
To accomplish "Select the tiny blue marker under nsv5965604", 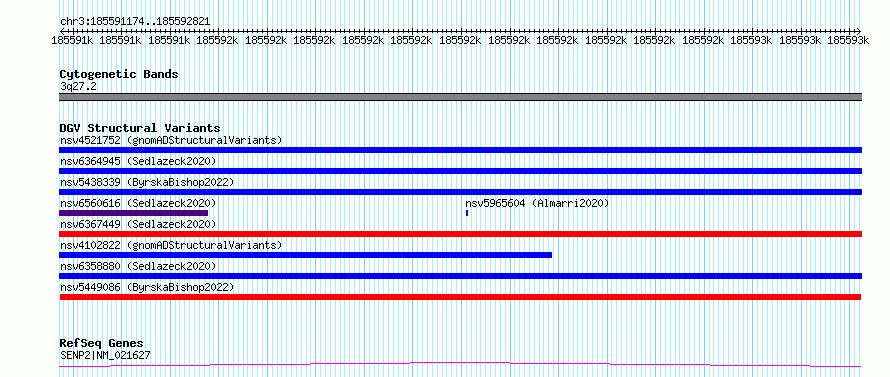I will click(x=467, y=213).
